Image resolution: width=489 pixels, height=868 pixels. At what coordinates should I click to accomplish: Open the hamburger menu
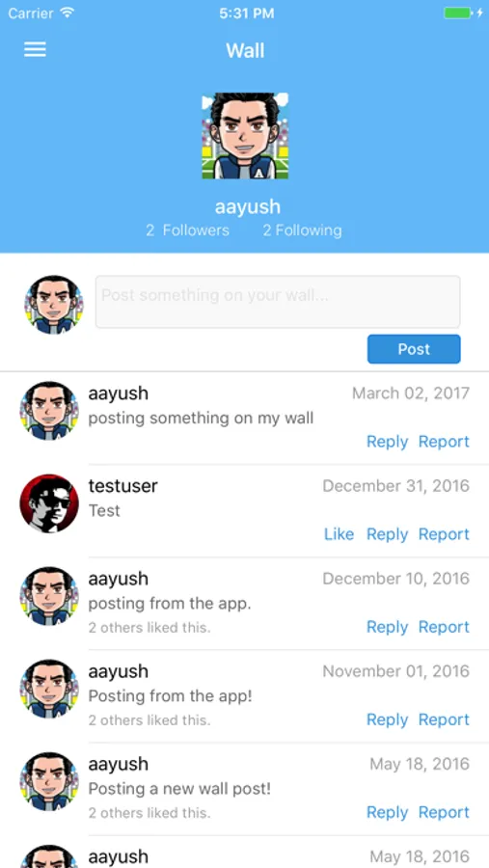click(35, 50)
